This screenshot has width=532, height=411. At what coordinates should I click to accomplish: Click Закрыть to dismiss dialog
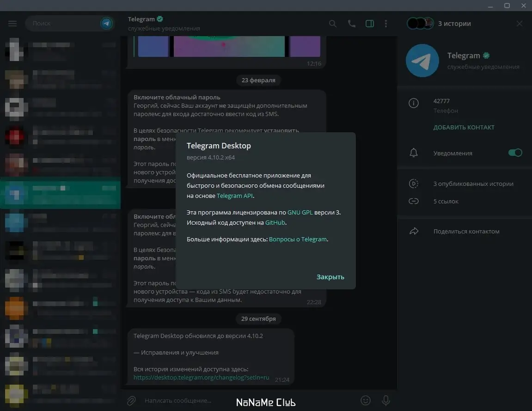tap(330, 277)
